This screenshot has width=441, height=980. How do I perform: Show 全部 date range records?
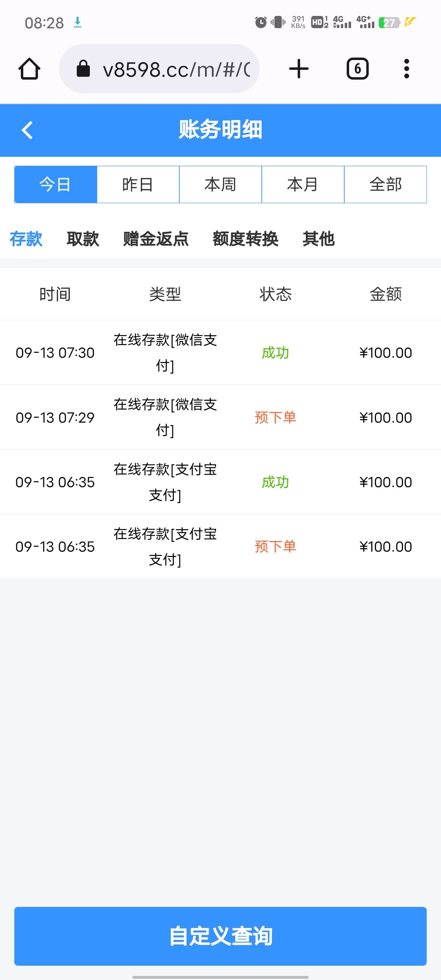click(x=385, y=185)
